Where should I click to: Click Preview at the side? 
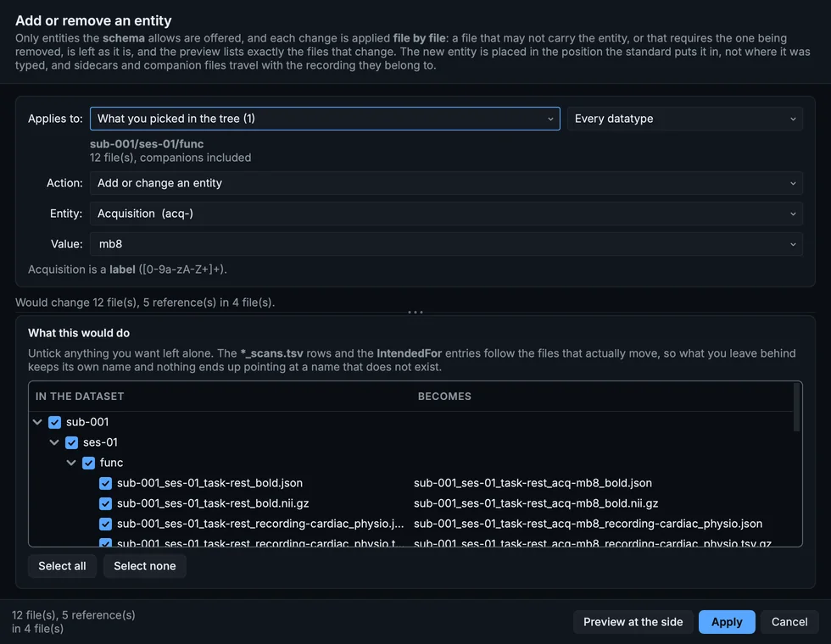tap(633, 622)
